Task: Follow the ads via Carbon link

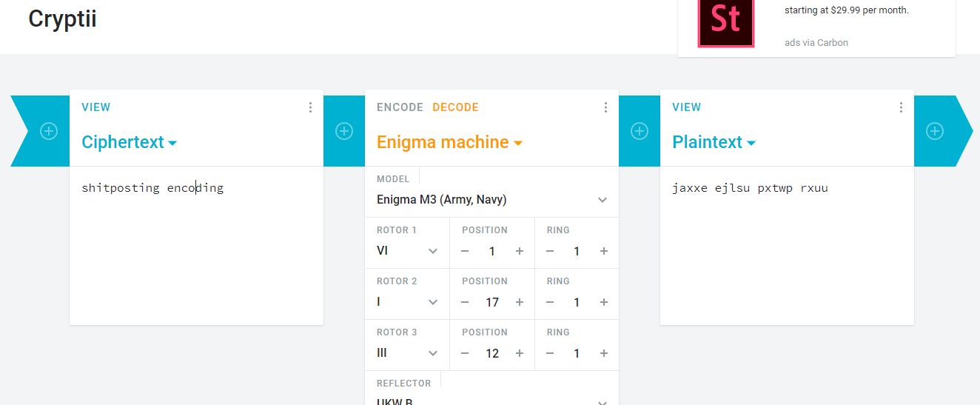Action: 816,43
